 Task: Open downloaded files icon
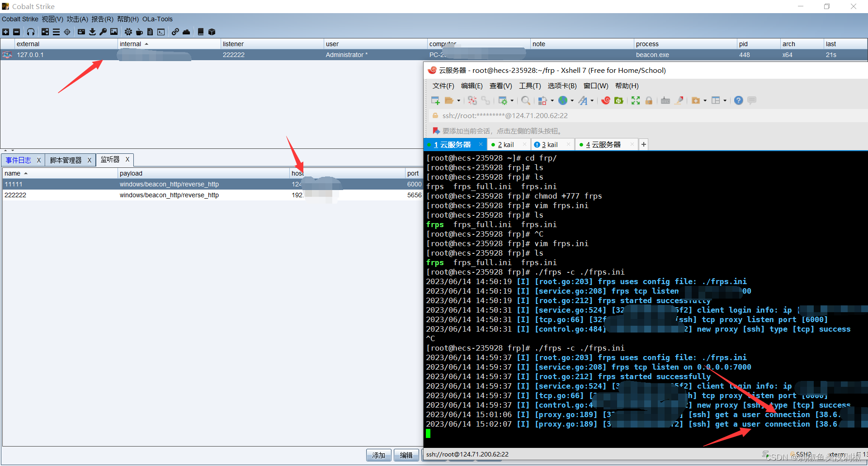93,32
